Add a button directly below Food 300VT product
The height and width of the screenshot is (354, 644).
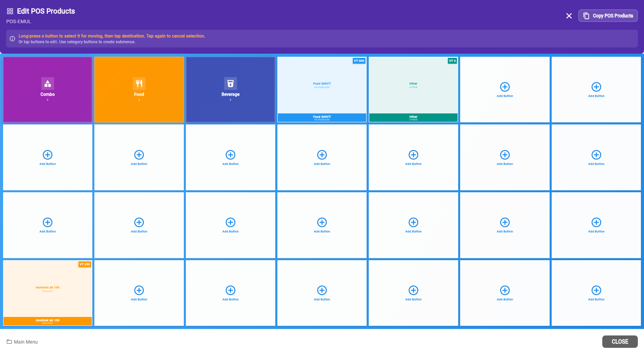point(322,158)
